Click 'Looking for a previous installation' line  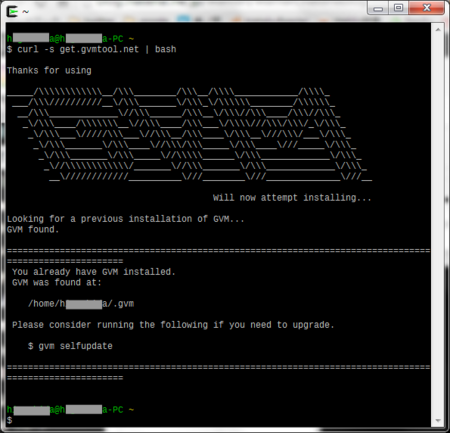point(126,219)
